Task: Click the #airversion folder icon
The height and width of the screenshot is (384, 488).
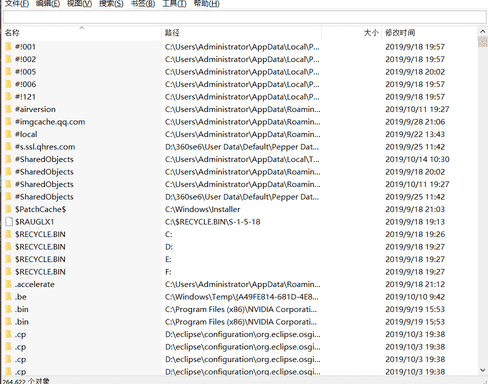Action: coord(9,109)
